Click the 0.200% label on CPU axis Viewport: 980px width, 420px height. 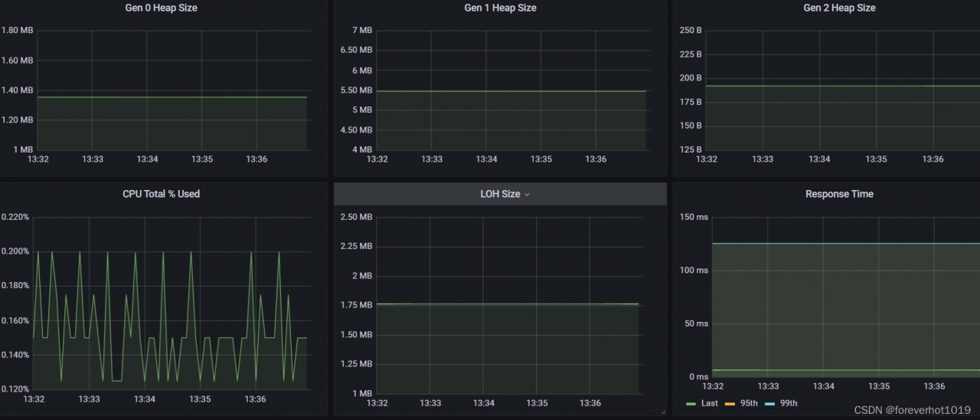coord(15,251)
